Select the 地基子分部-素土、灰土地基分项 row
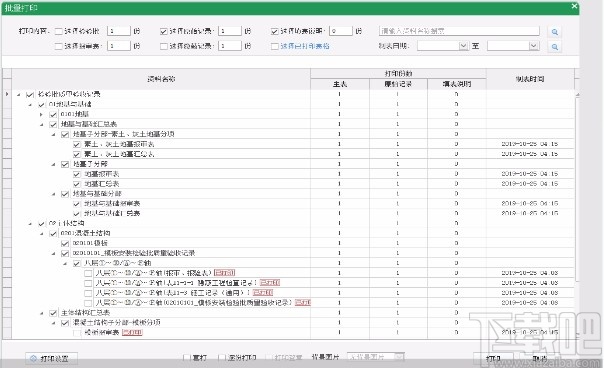Image resolution: width=604 pixels, height=368 pixels. coord(123,134)
